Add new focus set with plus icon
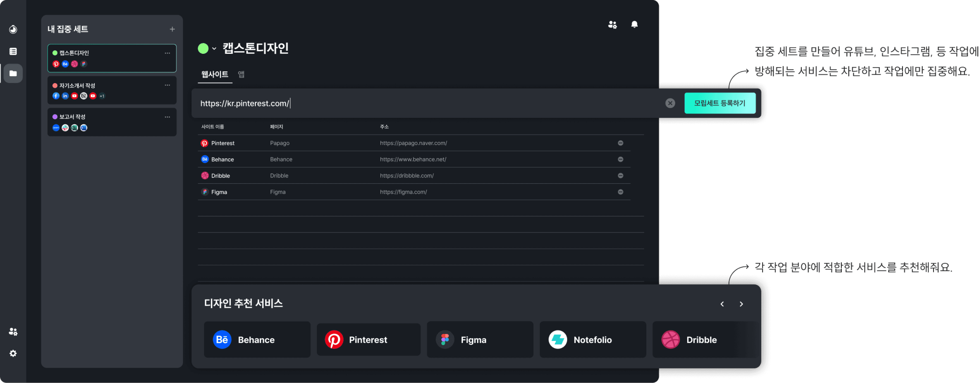Viewport: 980px width, 383px height. point(172,29)
